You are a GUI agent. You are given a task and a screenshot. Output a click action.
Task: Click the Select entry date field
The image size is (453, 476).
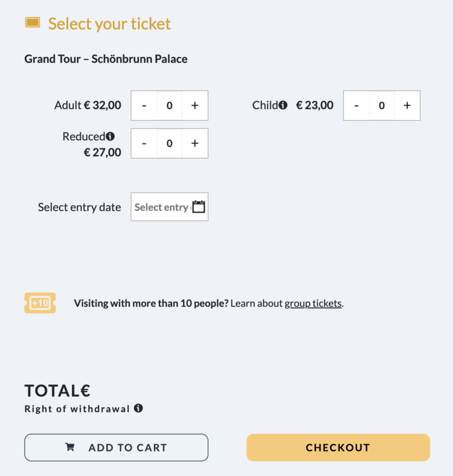point(161,207)
